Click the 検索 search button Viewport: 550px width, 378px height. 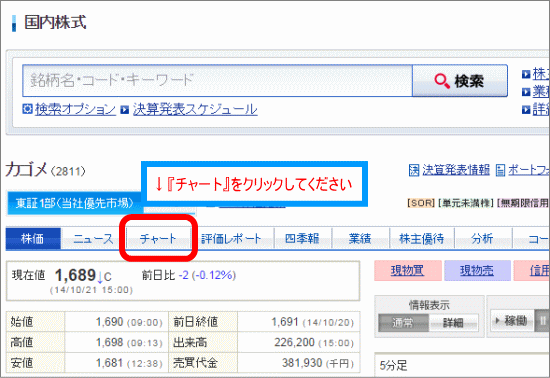(460, 81)
